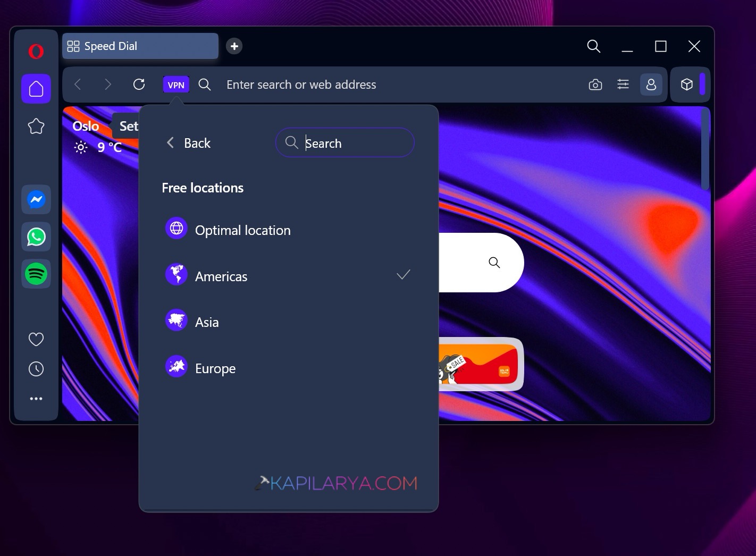Choose the Europe VPN region

coord(288,368)
